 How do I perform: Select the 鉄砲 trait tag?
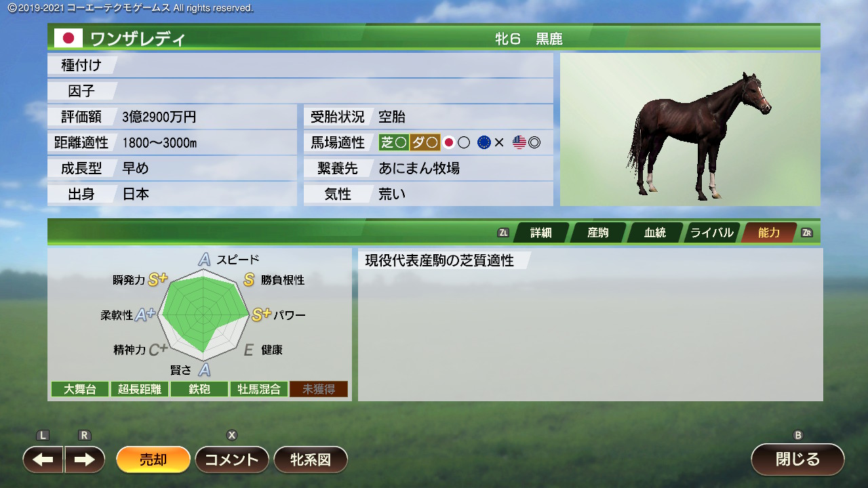199,389
